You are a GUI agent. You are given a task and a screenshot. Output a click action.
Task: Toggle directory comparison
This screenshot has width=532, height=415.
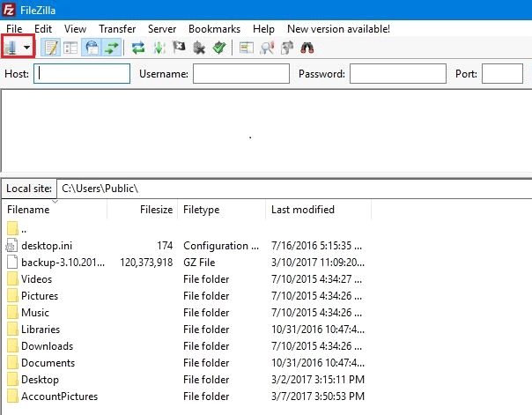[267, 48]
